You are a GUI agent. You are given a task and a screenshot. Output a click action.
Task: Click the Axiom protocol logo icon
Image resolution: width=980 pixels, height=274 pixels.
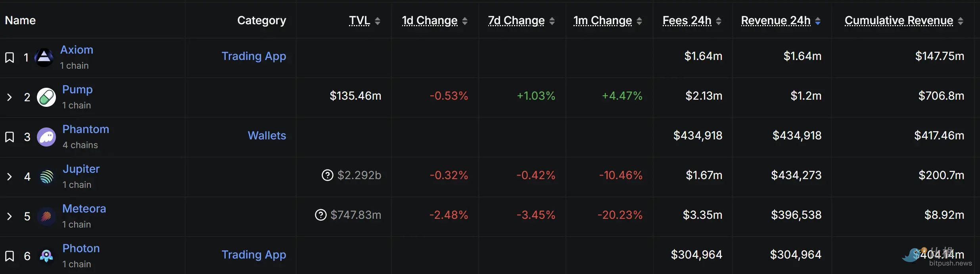click(44, 58)
